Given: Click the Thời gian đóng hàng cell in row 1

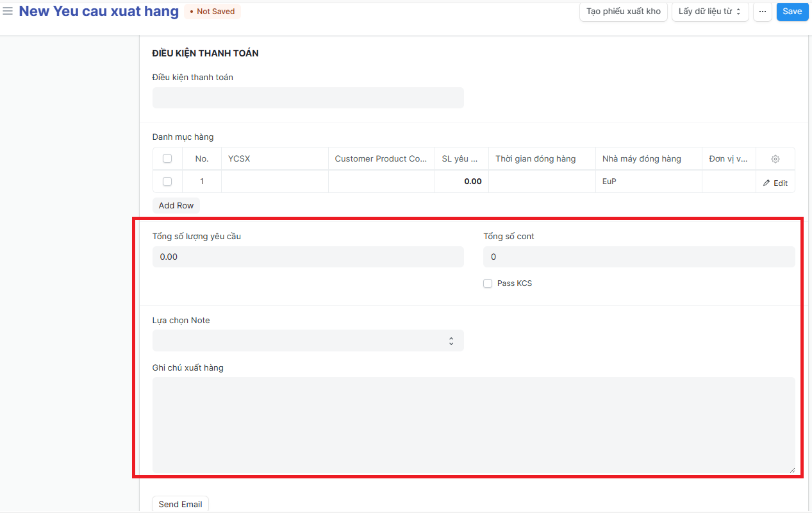Looking at the screenshot, I should point(542,181).
